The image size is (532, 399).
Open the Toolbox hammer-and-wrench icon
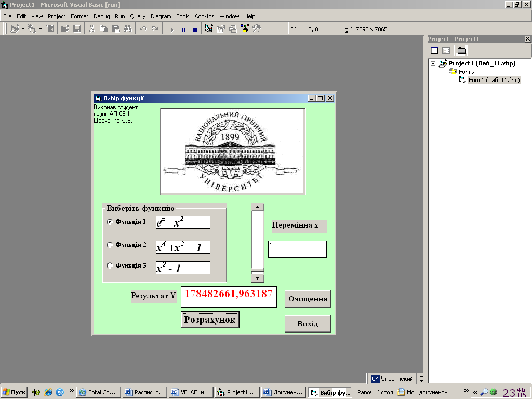[x=257, y=29]
